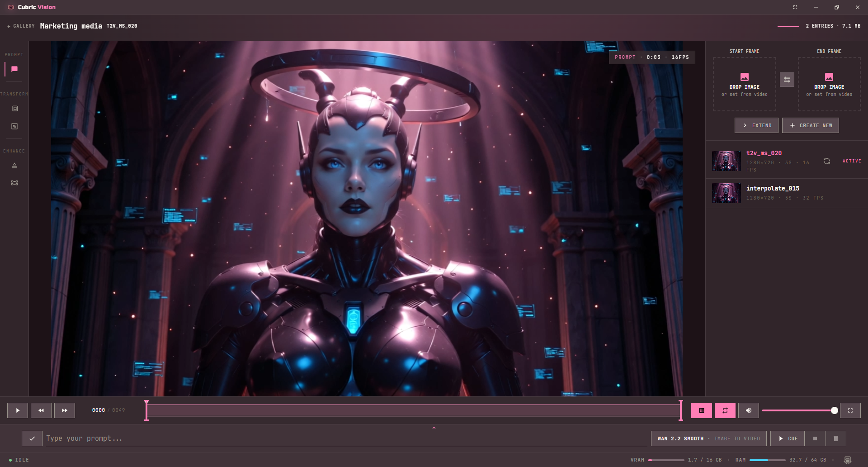Viewport: 868px width, 467px height.
Task: Open the Enhance nodes connector tool
Action: [x=14, y=183]
